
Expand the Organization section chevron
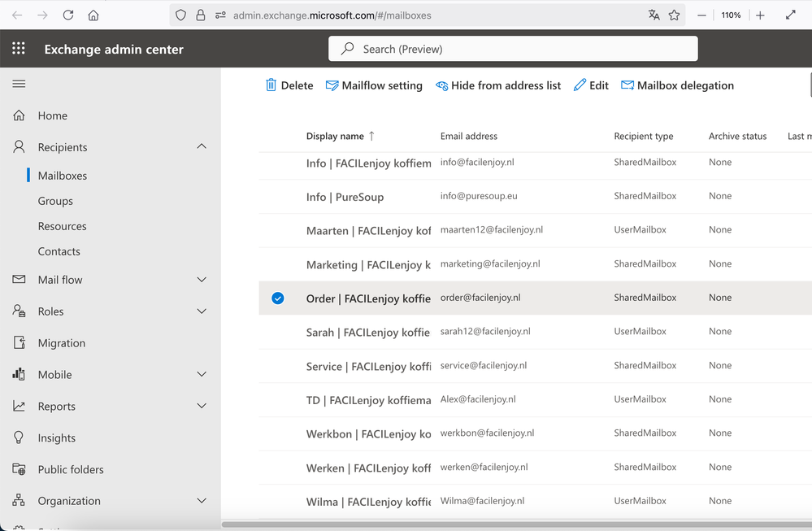tap(202, 500)
